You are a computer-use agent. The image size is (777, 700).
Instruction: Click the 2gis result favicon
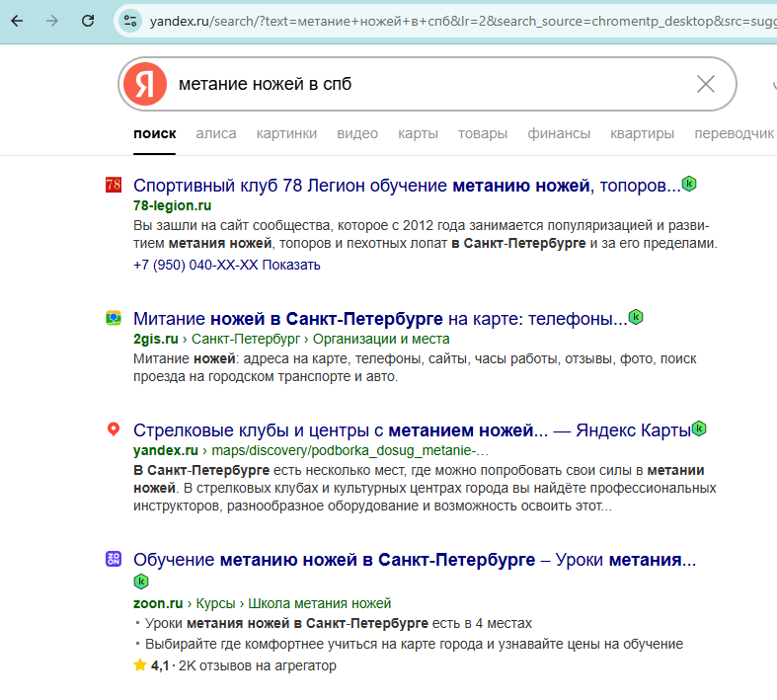[x=114, y=318]
